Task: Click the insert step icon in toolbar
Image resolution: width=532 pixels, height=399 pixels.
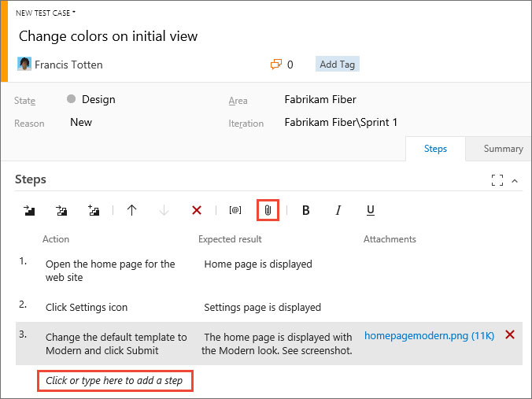Action: click(29, 210)
